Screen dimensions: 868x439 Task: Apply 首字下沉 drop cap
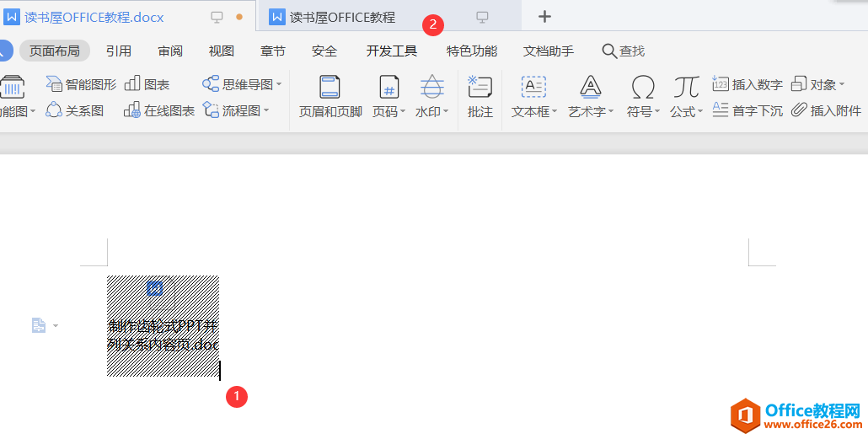[747, 110]
